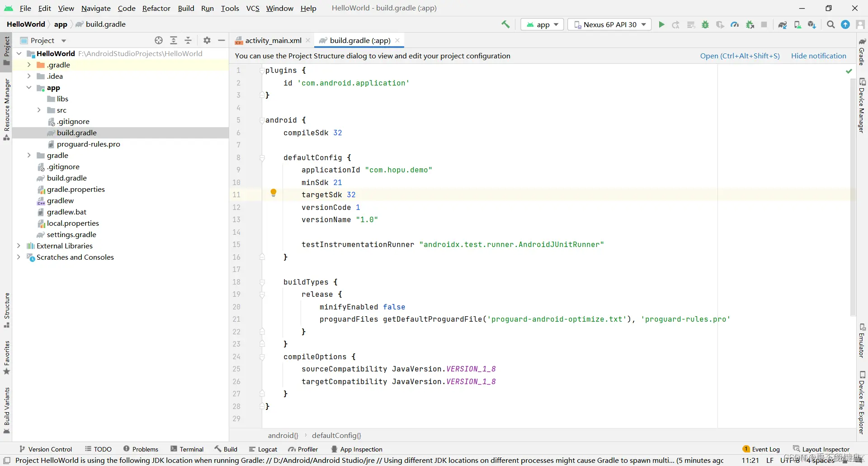Click Hide notification link
Image resolution: width=868 pixels, height=466 pixels.
coord(818,56)
